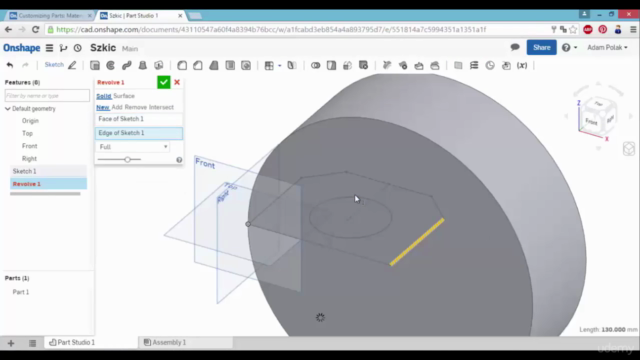Select the Chamfer tool icon

pyautogui.click(x=198, y=65)
